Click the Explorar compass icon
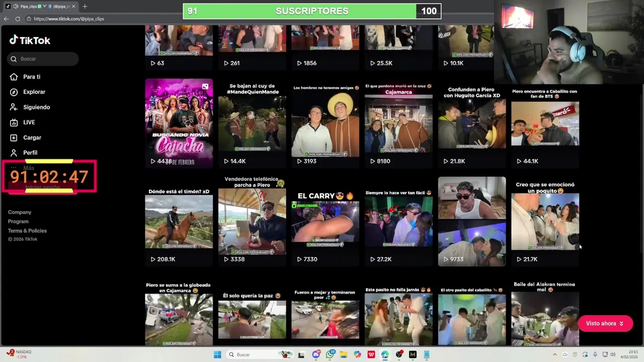 click(x=14, y=92)
